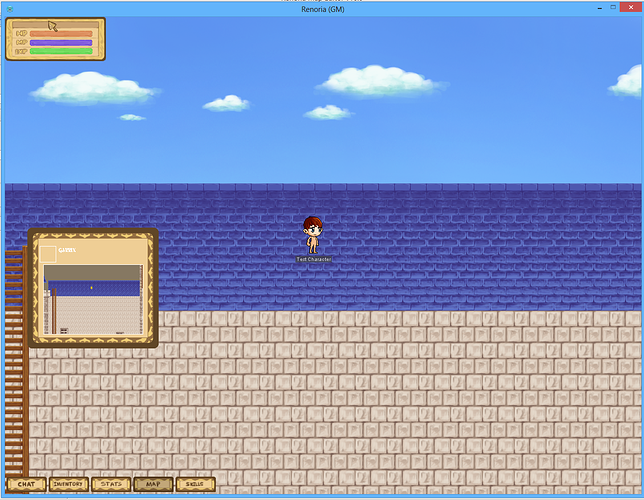644x500 pixels.
Task: Select the red-haired player character
Action: point(313,235)
